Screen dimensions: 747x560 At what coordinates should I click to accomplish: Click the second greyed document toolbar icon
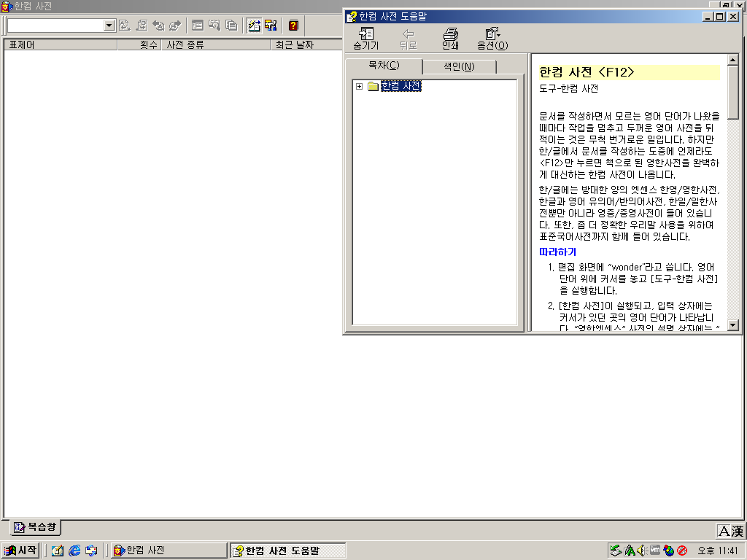pos(142,26)
